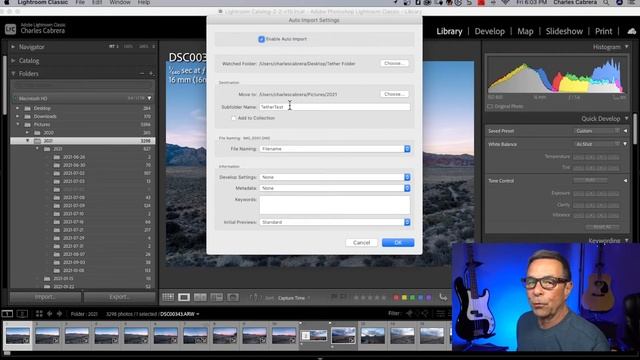Image resolution: width=640 pixels, height=360 pixels.
Task: Open the Develop Settings dropdown
Action: (x=335, y=177)
